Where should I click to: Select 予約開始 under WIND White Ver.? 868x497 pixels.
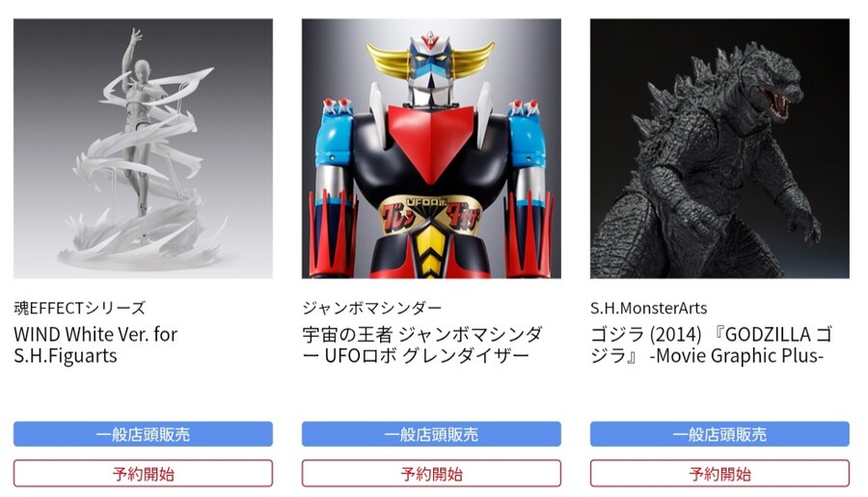coord(143,474)
